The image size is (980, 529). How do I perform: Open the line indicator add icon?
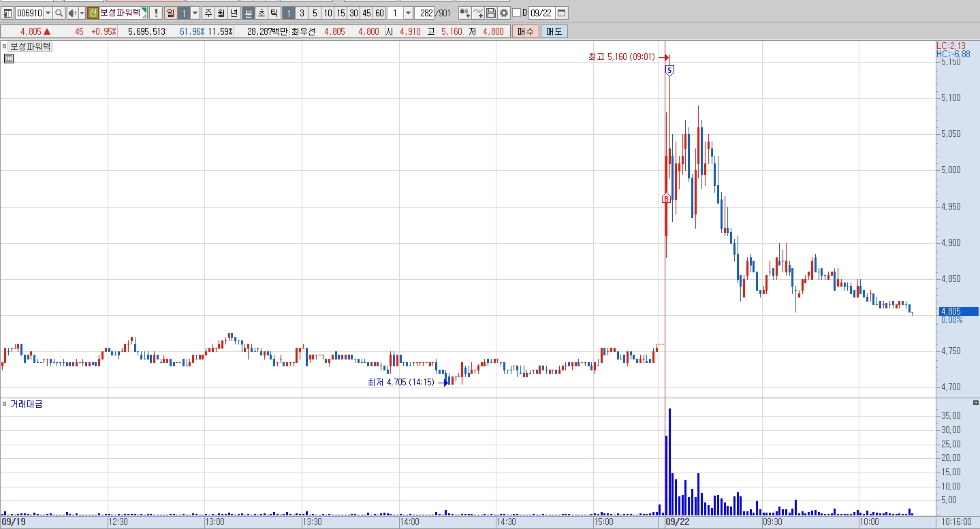click(478, 13)
